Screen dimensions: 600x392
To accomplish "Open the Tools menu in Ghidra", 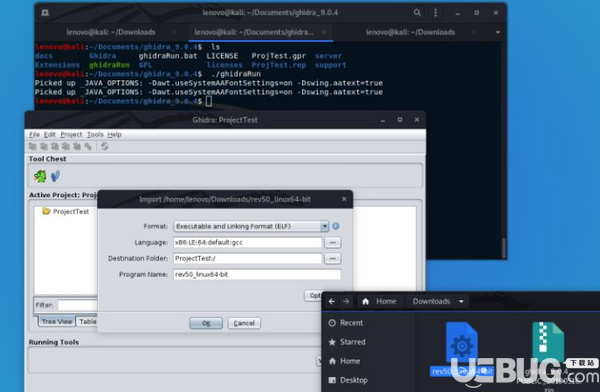I will tap(95, 134).
